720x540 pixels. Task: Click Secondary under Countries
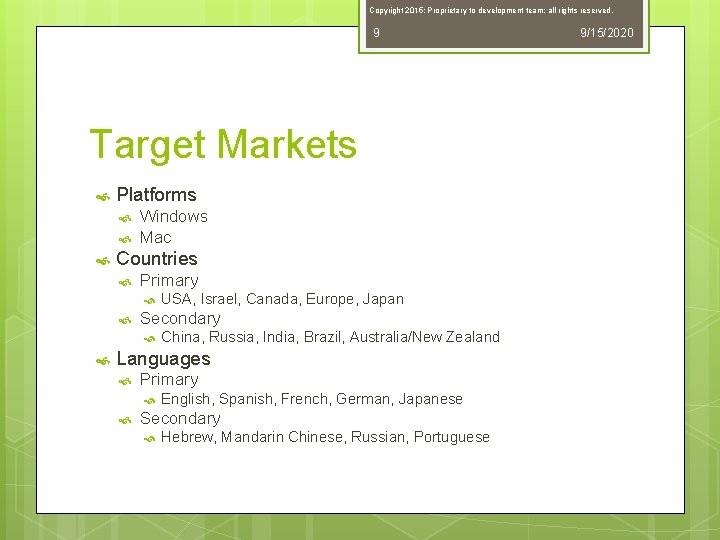click(x=180, y=318)
